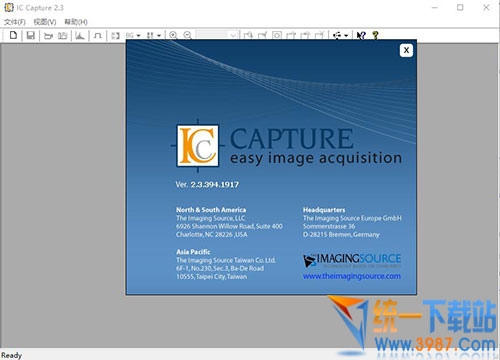Open the 帮助(H) menu

[76, 22]
